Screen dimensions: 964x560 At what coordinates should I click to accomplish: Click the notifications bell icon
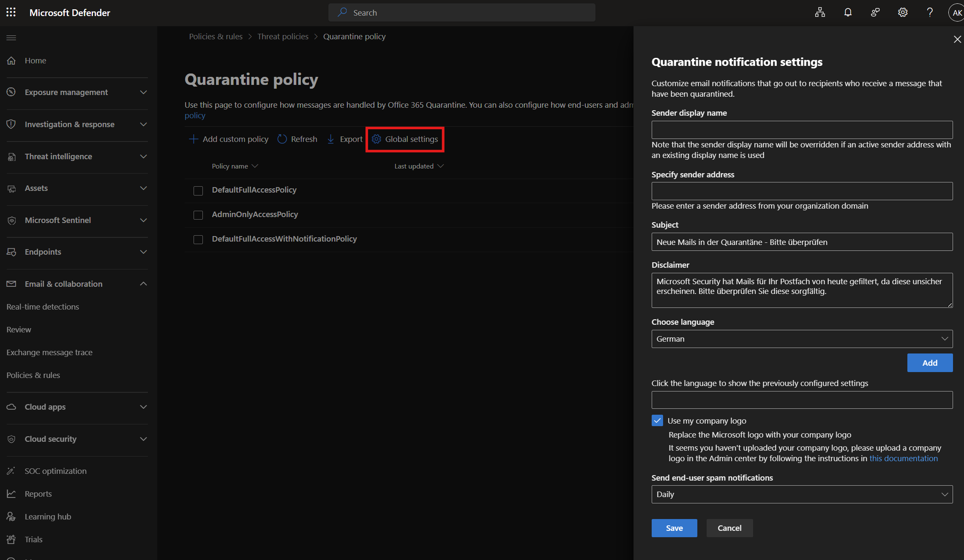tap(847, 12)
